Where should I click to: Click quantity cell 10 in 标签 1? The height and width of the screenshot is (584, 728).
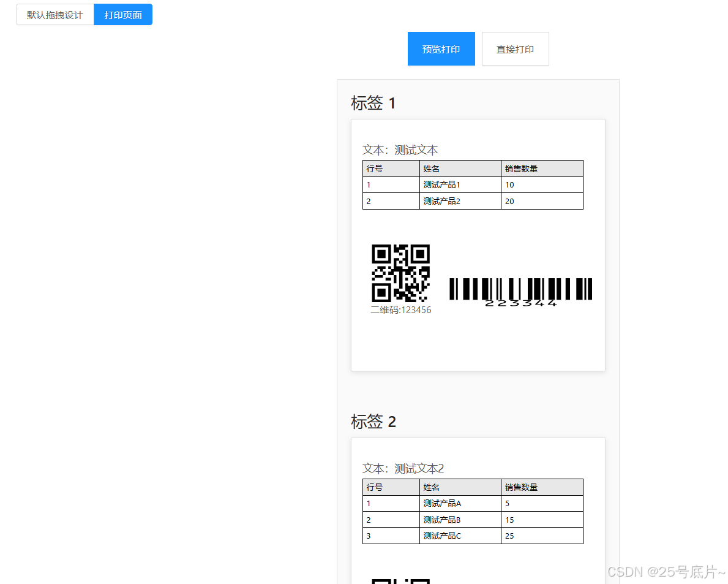tap(542, 185)
